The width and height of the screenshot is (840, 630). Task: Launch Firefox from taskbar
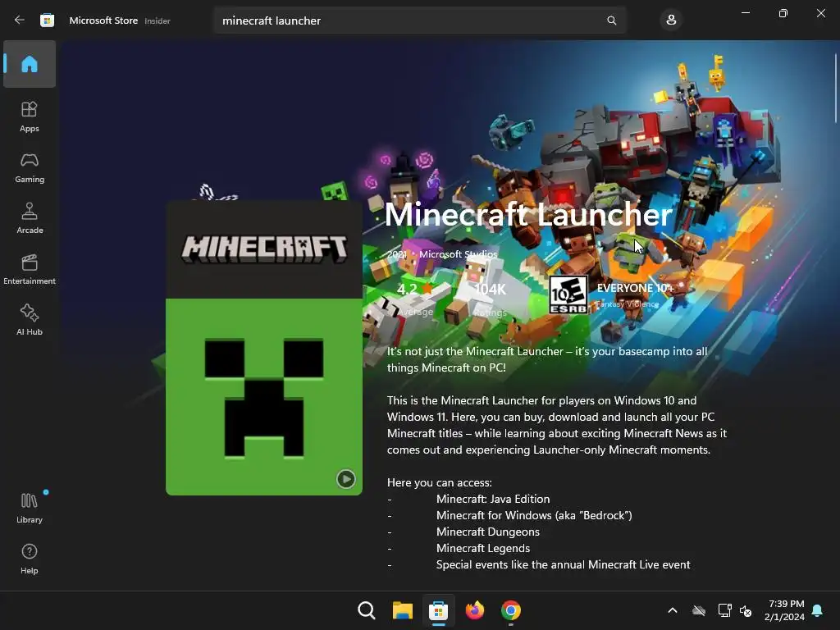pos(475,610)
